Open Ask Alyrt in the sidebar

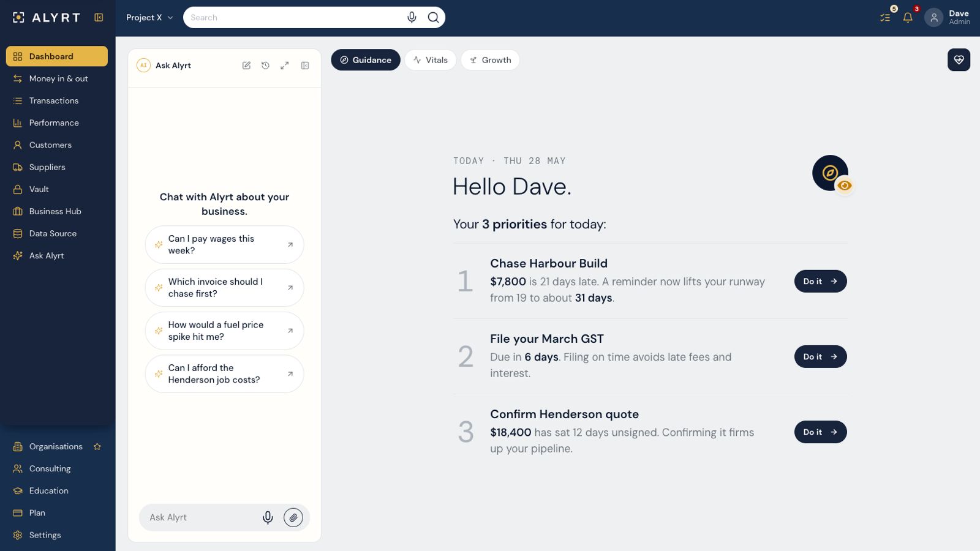[x=57, y=256]
